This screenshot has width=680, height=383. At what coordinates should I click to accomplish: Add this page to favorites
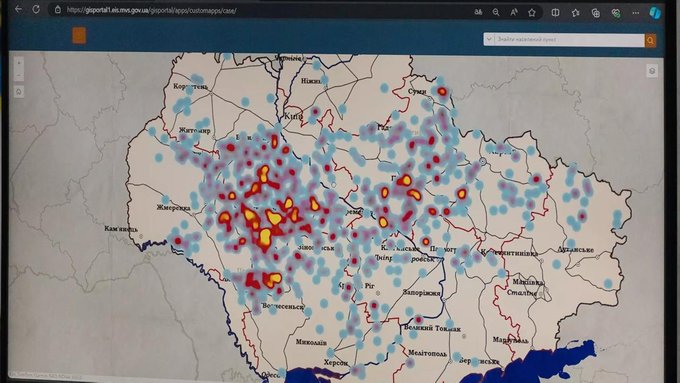tap(532, 13)
